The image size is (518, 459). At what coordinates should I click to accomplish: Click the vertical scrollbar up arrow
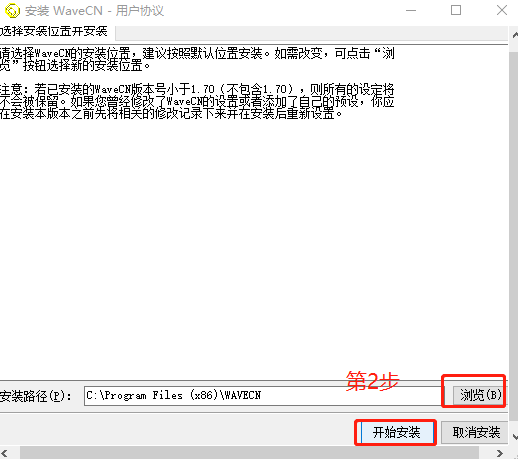514,34
